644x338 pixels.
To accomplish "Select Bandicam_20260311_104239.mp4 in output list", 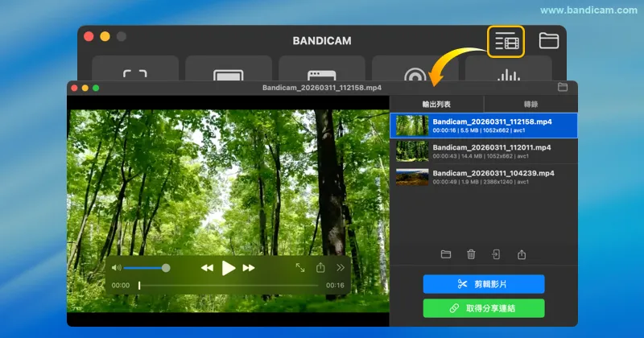I will (484, 177).
